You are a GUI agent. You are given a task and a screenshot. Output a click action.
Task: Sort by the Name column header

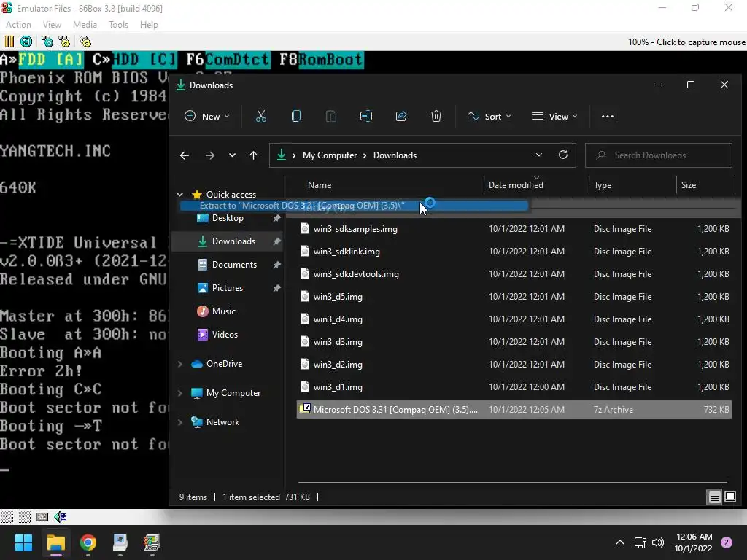pyautogui.click(x=320, y=184)
